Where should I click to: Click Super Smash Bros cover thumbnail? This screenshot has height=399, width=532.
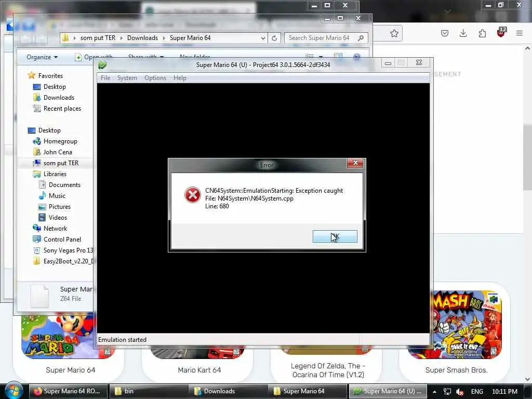click(467, 325)
